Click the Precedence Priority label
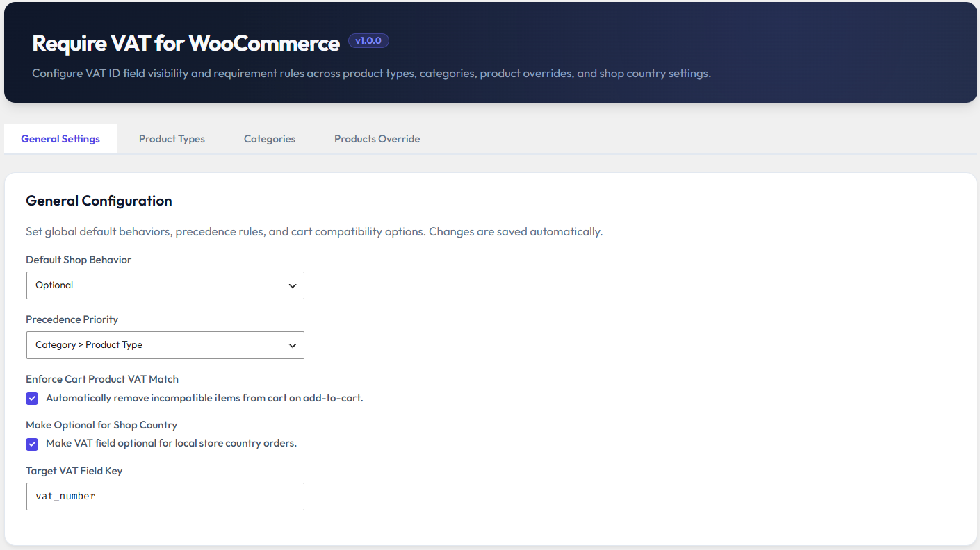The image size is (980, 550). 72,319
